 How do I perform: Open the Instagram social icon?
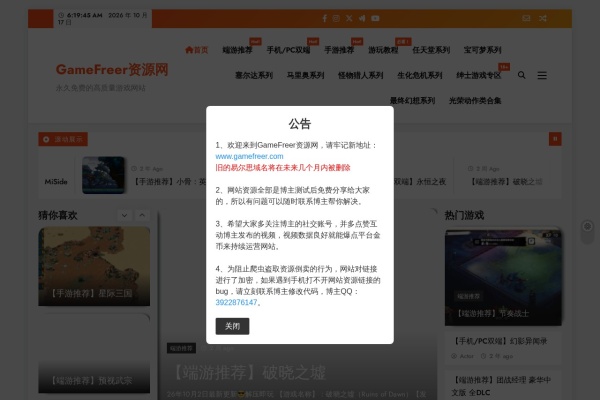[336, 18]
